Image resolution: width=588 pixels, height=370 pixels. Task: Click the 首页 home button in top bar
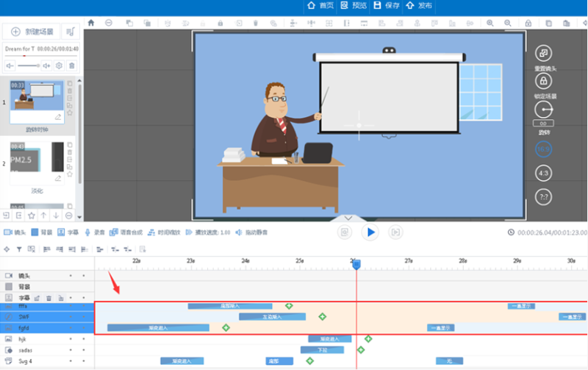tap(320, 5)
